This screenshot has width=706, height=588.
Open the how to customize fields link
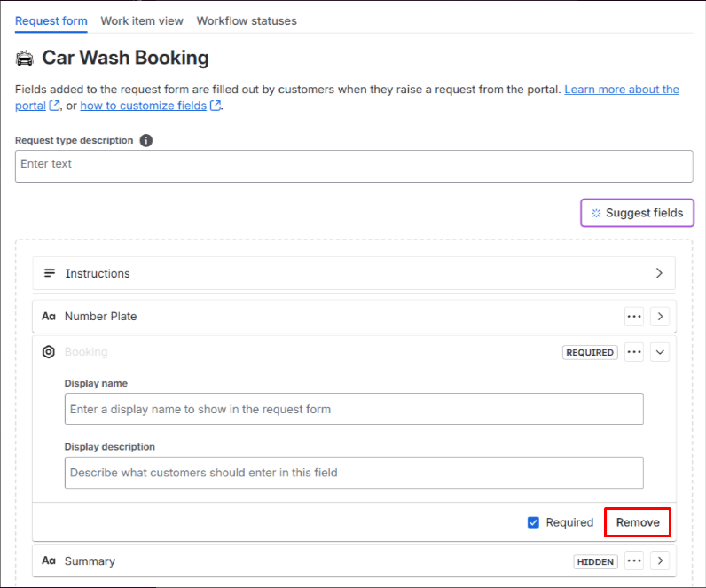tap(144, 106)
